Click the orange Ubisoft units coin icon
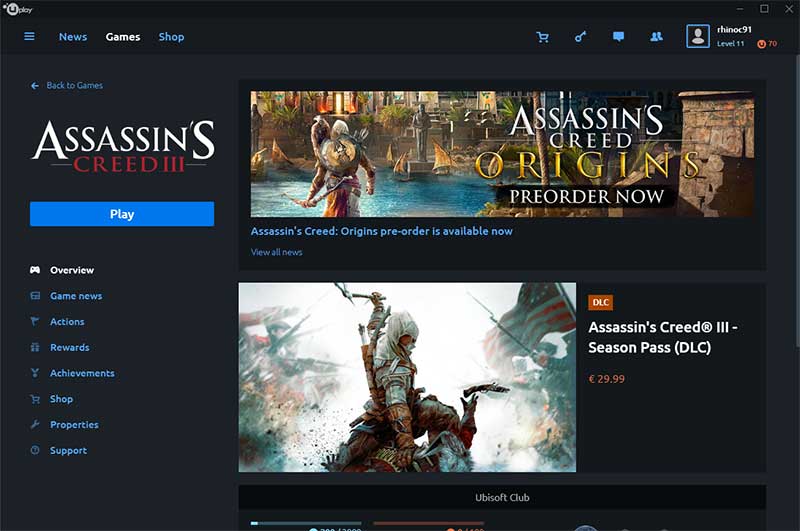The height and width of the screenshot is (531, 800). pyautogui.click(x=761, y=44)
